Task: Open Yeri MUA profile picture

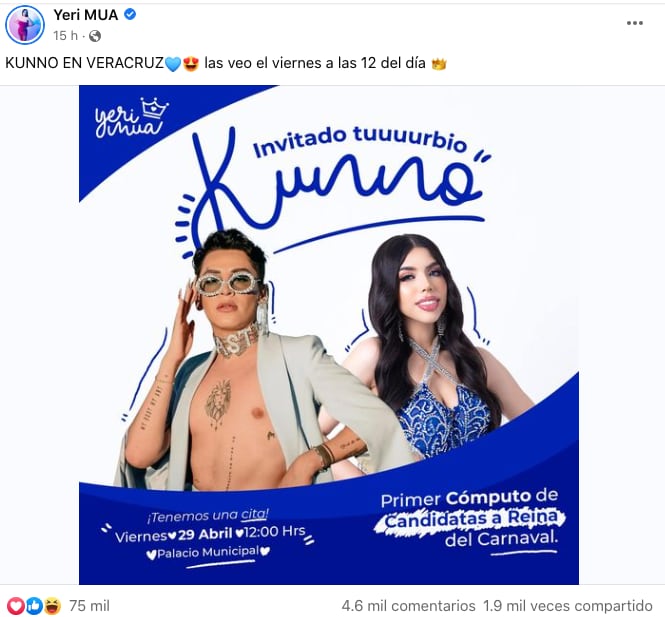Action: [x=25, y=25]
